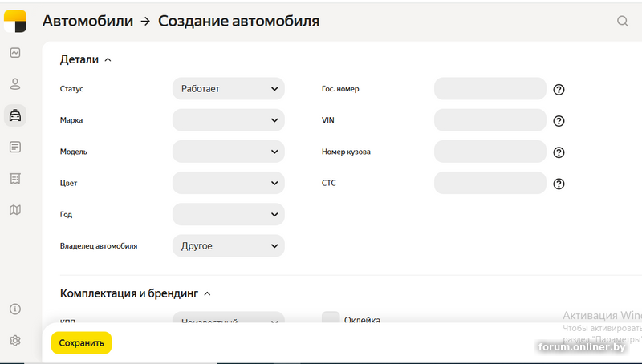
Task: Click the info circle sidebar icon
Action: point(14,309)
